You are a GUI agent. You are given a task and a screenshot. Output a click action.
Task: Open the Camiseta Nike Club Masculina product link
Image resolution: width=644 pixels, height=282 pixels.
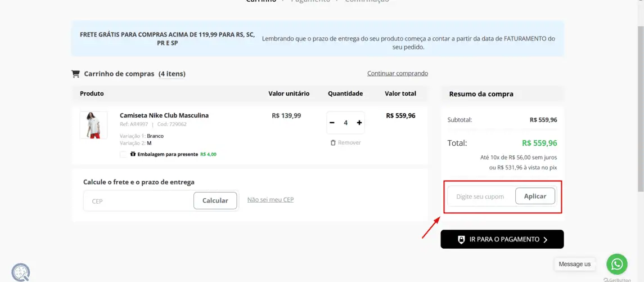(x=164, y=115)
